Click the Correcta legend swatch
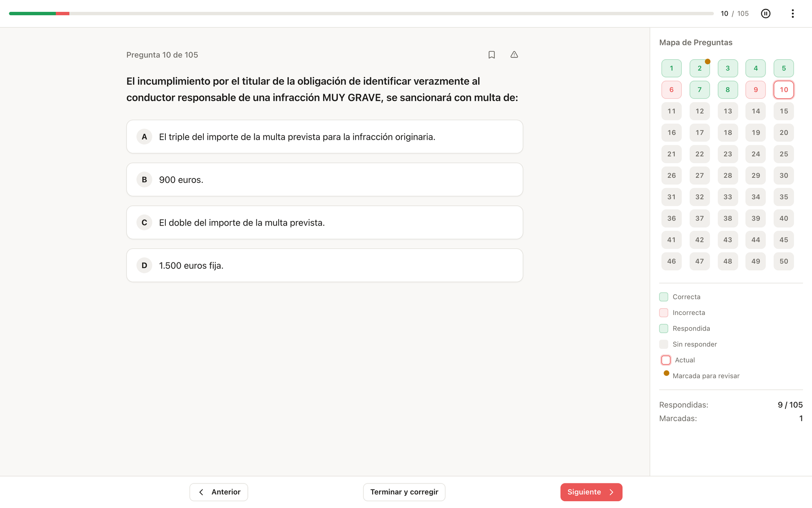The height and width of the screenshot is (508, 812). tap(664, 297)
